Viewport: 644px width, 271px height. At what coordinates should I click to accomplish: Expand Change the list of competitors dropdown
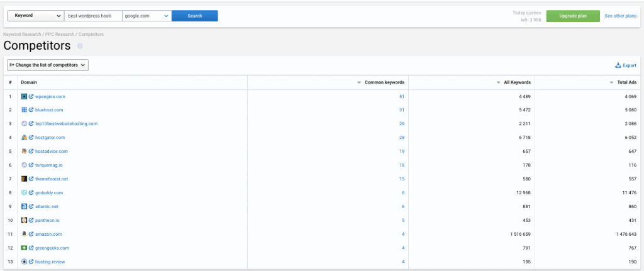48,65
